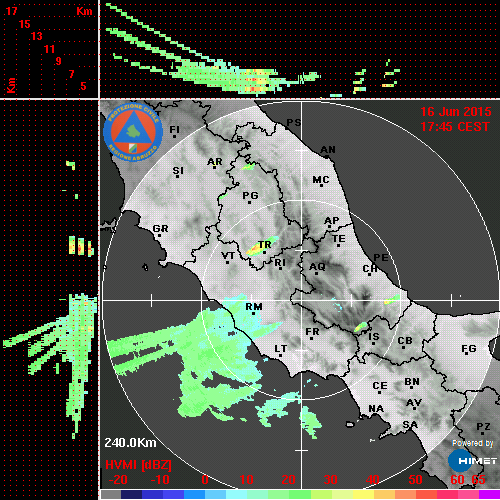Click the HVMI [dBZ] legend title
500x500 pixels.
click(x=138, y=465)
